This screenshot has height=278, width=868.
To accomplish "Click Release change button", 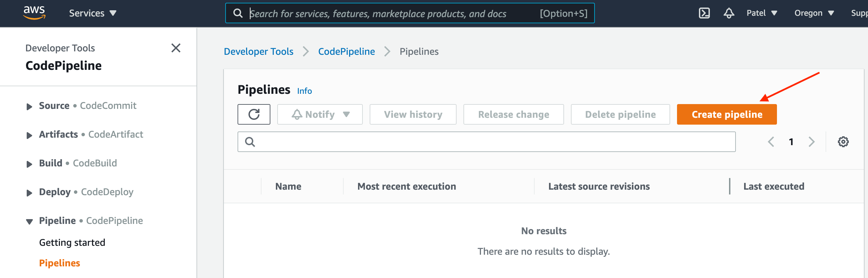I will [513, 114].
